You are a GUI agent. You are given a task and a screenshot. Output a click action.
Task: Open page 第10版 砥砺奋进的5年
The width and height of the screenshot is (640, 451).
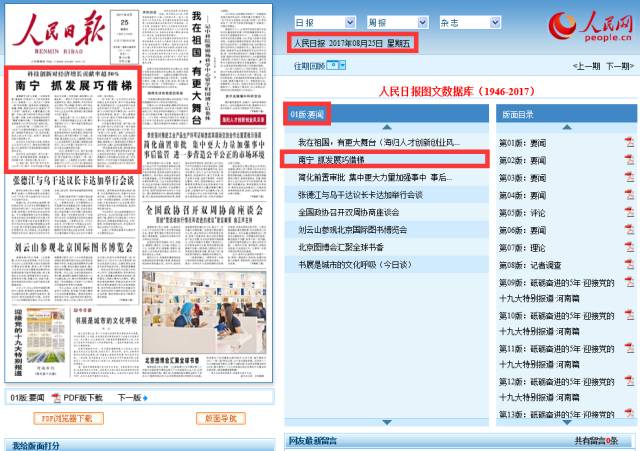557,323
